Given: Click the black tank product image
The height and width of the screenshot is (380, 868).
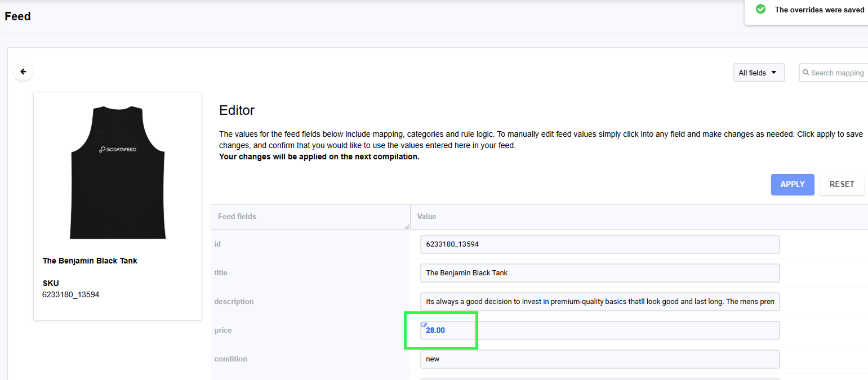Looking at the screenshot, I should (118, 172).
